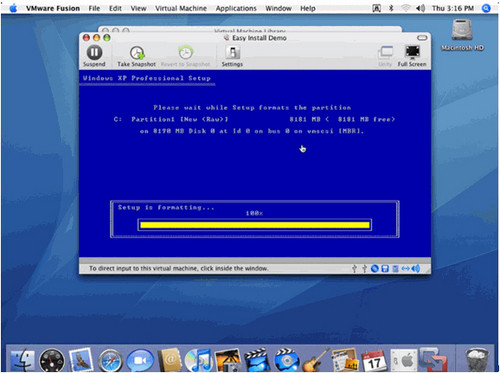Open the virtual machine Settings
The height and width of the screenshot is (373, 500).
(x=232, y=56)
